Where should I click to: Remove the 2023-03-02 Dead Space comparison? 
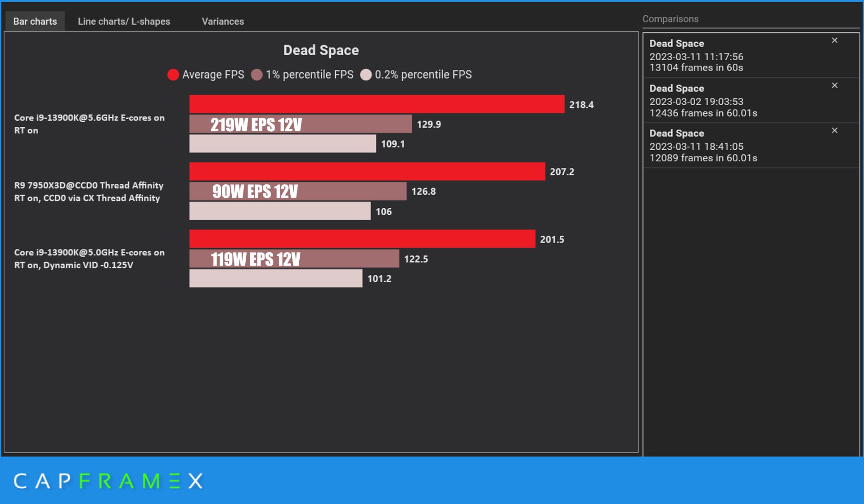pyautogui.click(x=834, y=85)
